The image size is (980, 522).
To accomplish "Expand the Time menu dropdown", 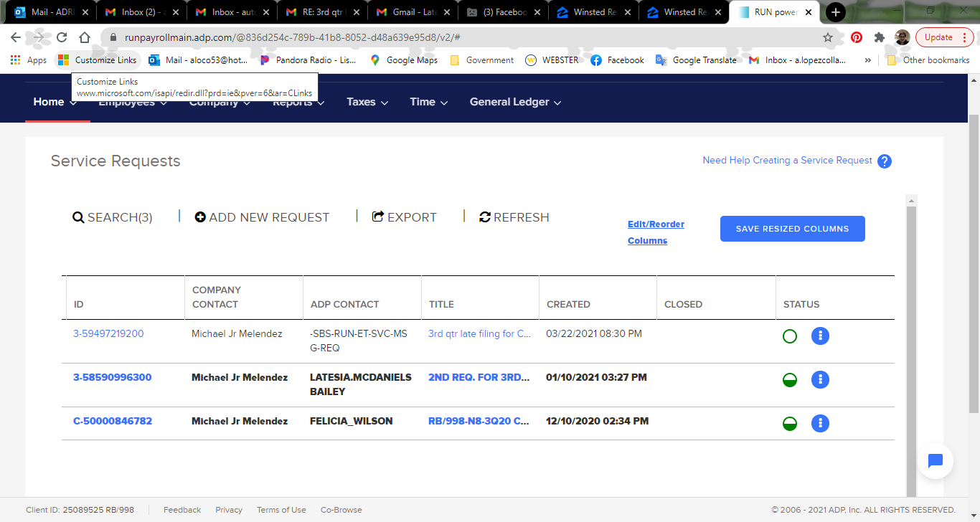I will (x=428, y=102).
